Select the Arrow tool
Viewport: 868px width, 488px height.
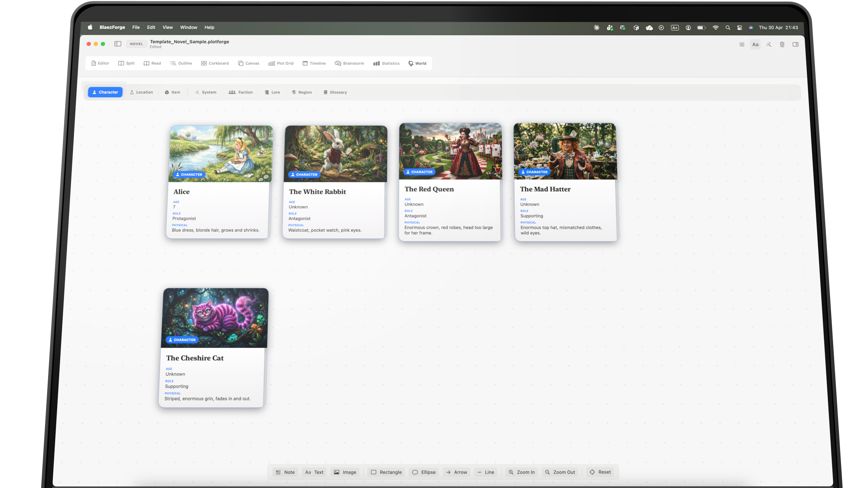[456, 472]
